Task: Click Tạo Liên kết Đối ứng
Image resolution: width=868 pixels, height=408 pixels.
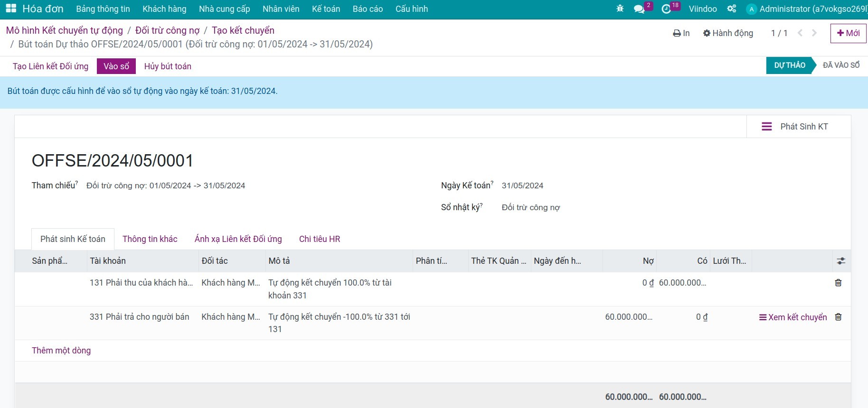Action: [51, 66]
